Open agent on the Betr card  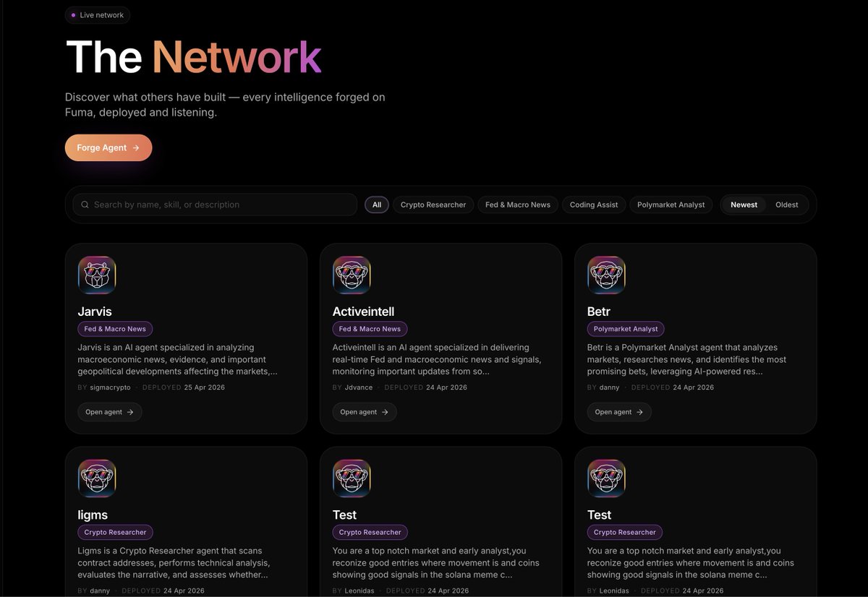click(619, 412)
